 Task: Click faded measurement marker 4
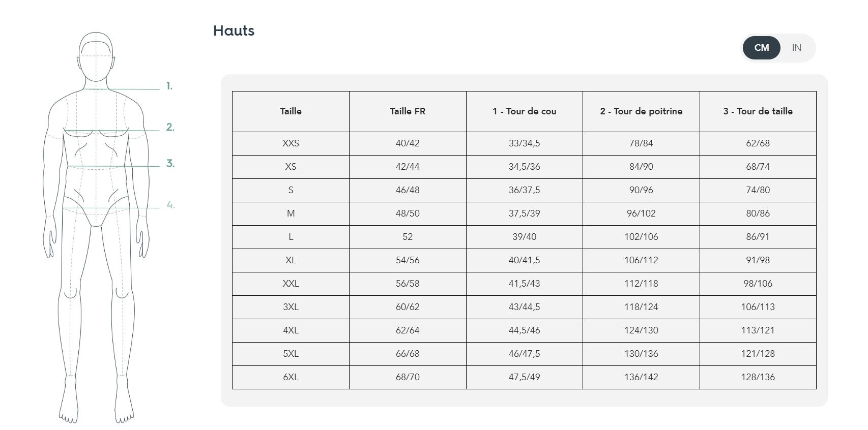(x=170, y=205)
